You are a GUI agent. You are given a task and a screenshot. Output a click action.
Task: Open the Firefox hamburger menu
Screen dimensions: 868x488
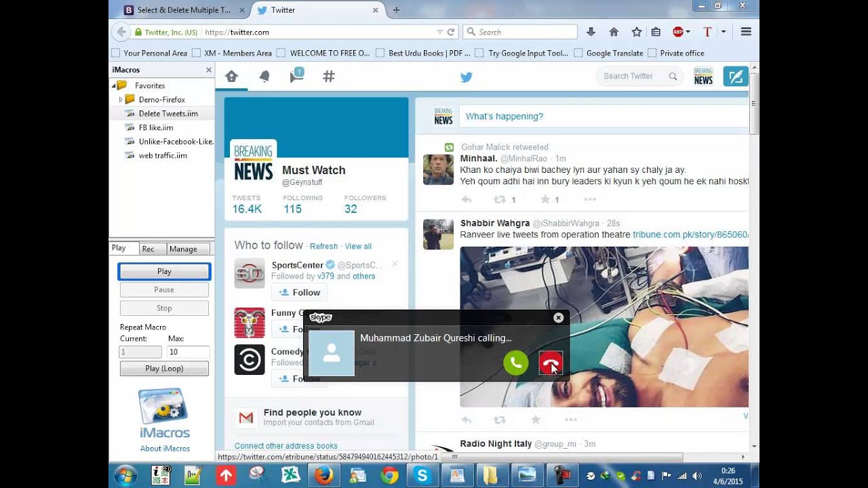click(746, 32)
